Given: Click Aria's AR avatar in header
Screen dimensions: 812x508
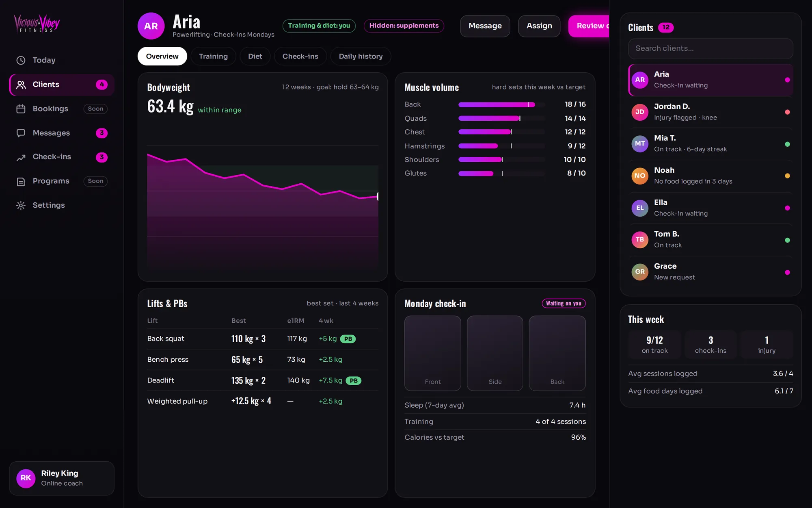Looking at the screenshot, I should point(151,26).
